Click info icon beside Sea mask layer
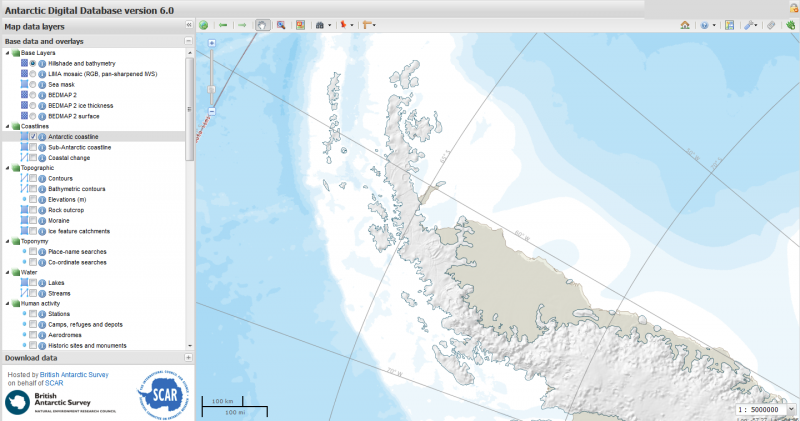Image resolution: width=800 pixels, height=421 pixels. coord(43,85)
